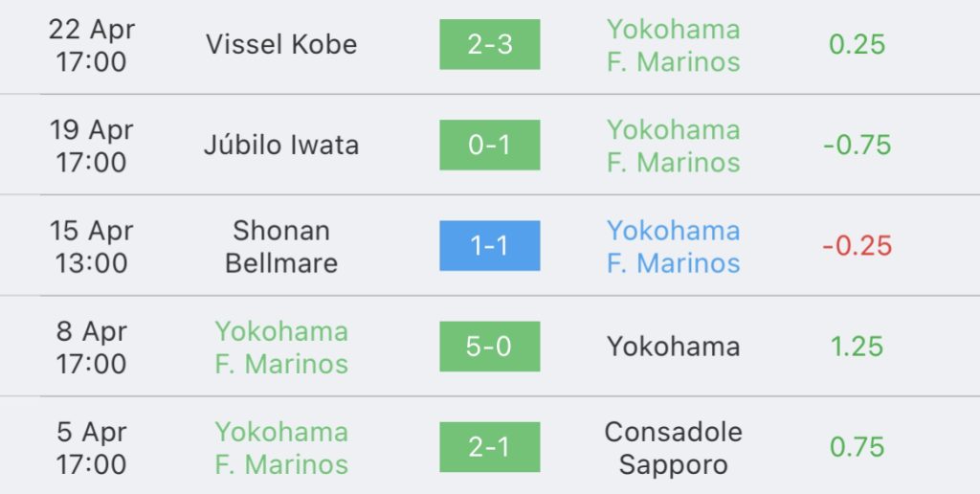Click the 0.75 handicap value
Viewport: 980px width, 494px height.
pos(857,447)
